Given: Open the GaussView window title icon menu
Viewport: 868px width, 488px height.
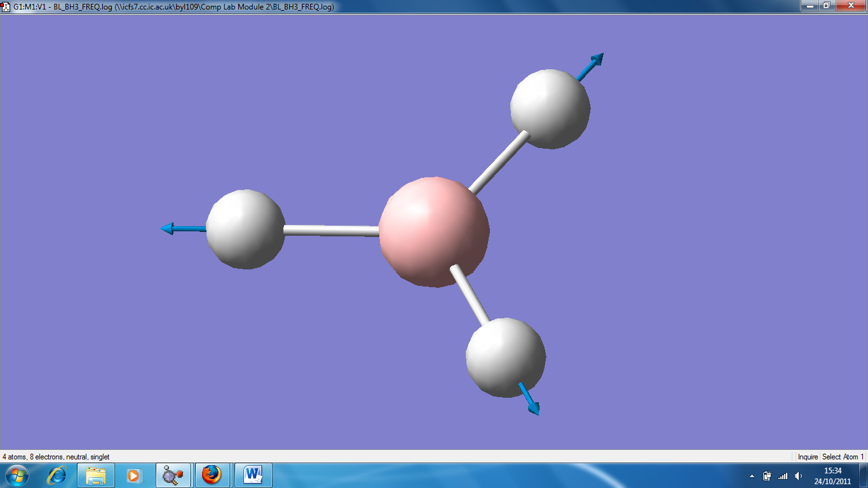Looking at the screenshot, I should [6, 6].
